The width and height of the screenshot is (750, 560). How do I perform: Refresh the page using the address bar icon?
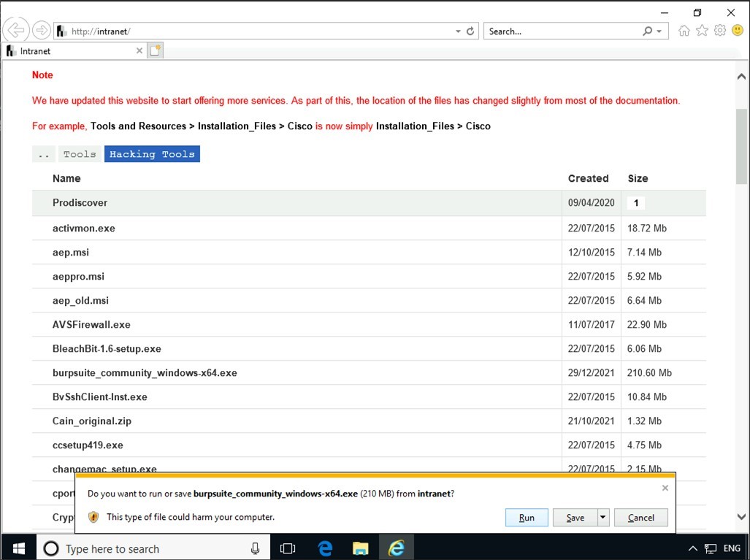[x=469, y=31]
